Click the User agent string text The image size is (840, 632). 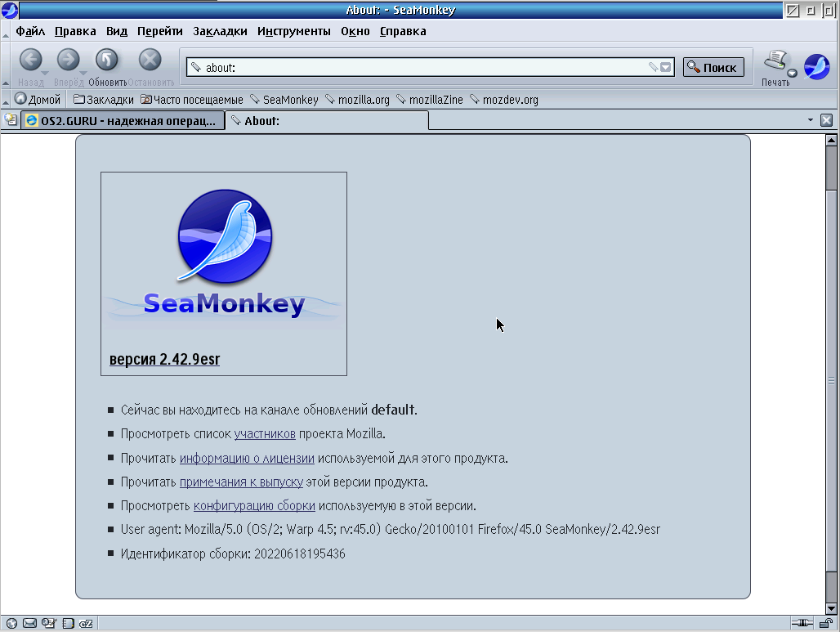tap(390, 530)
